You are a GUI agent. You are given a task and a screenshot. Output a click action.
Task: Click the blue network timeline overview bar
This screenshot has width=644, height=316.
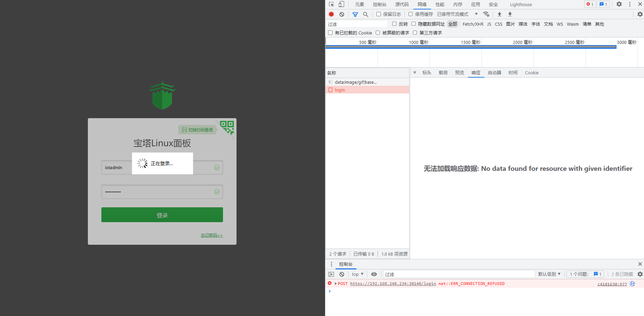(x=471, y=47)
